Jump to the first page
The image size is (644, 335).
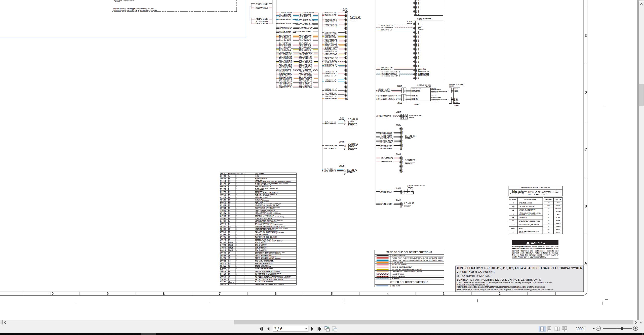[261, 329]
